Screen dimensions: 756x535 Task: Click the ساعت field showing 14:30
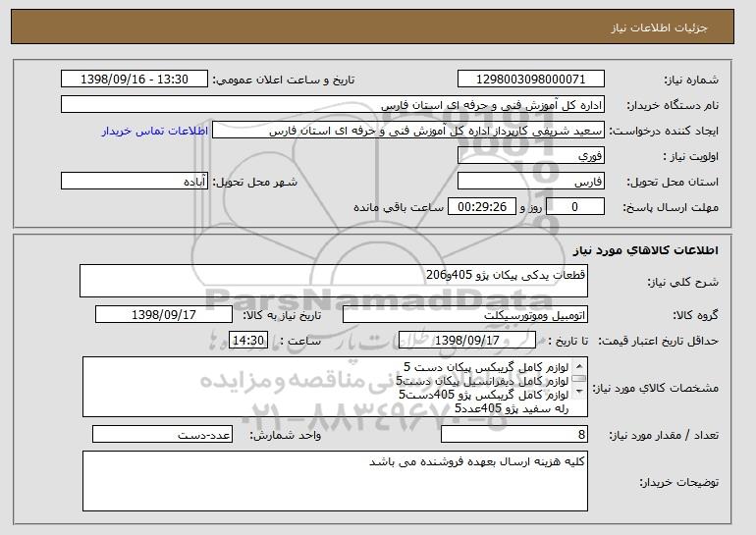pyautogui.click(x=248, y=341)
